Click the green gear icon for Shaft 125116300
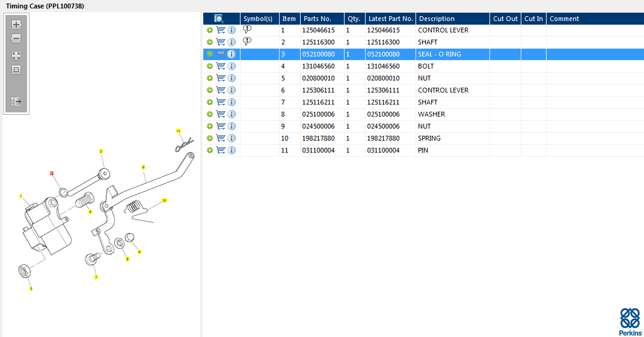Screen dimensions: 644x337 click(x=210, y=42)
